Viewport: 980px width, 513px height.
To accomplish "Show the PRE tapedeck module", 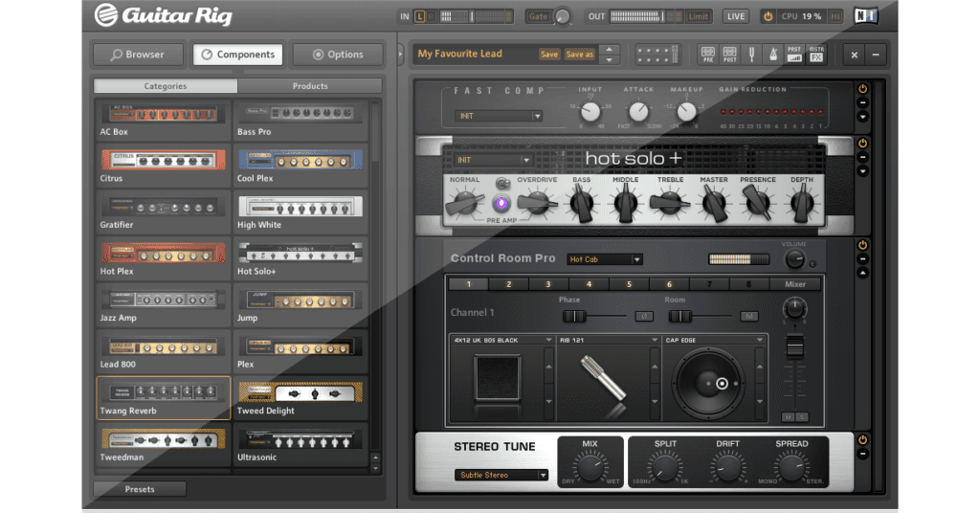I will [x=708, y=55].
